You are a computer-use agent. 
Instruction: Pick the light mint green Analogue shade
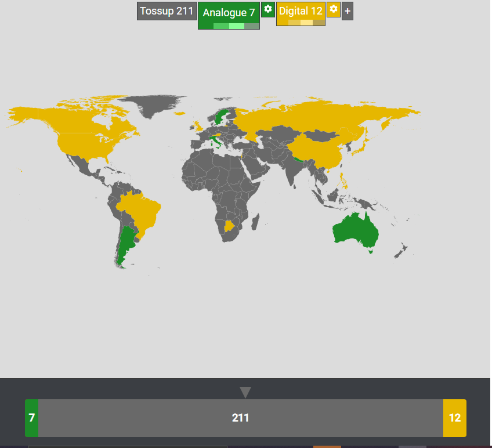coord(237,26)
